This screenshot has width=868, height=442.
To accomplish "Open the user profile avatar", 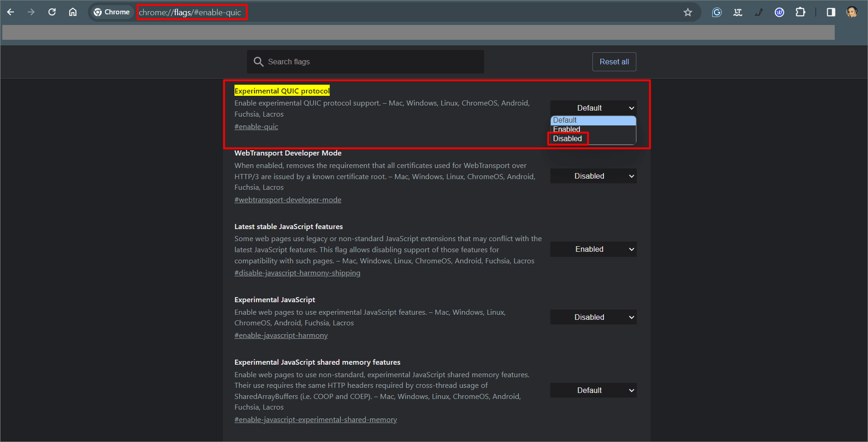I will 852,12.
